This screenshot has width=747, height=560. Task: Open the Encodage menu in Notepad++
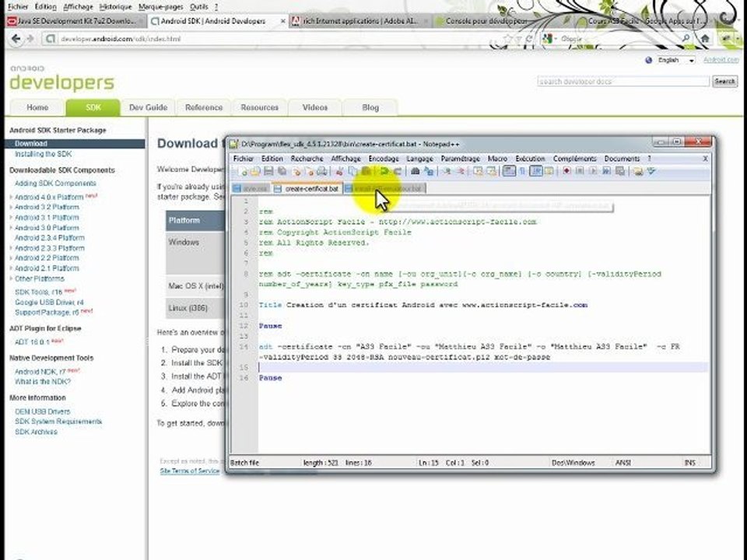tap(384, 159)
